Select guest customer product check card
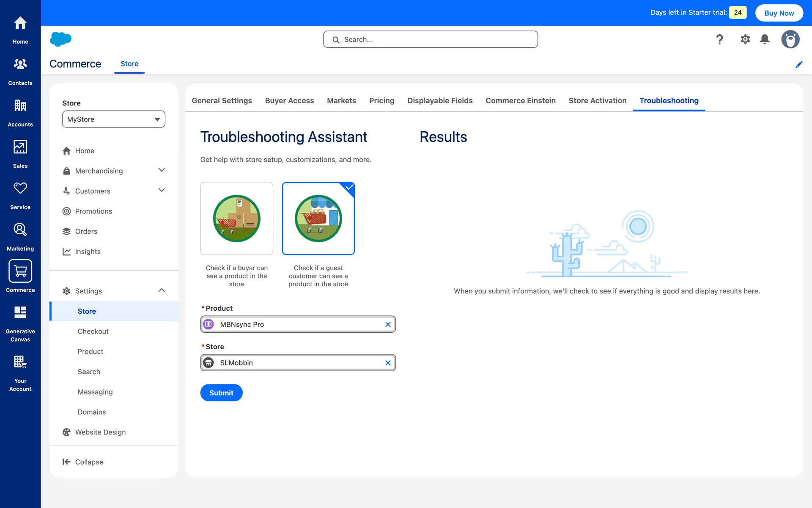 (x=318, y=218)
